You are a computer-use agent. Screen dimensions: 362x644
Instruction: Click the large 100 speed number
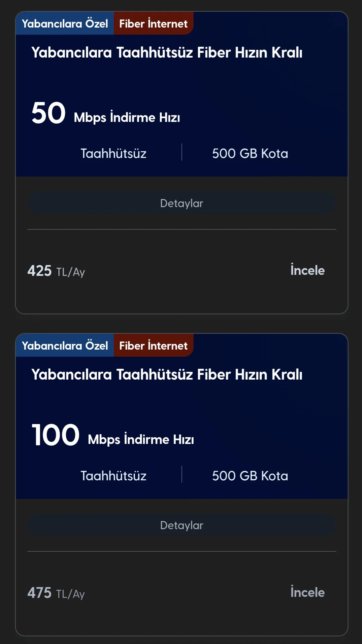tap(56, 435)
